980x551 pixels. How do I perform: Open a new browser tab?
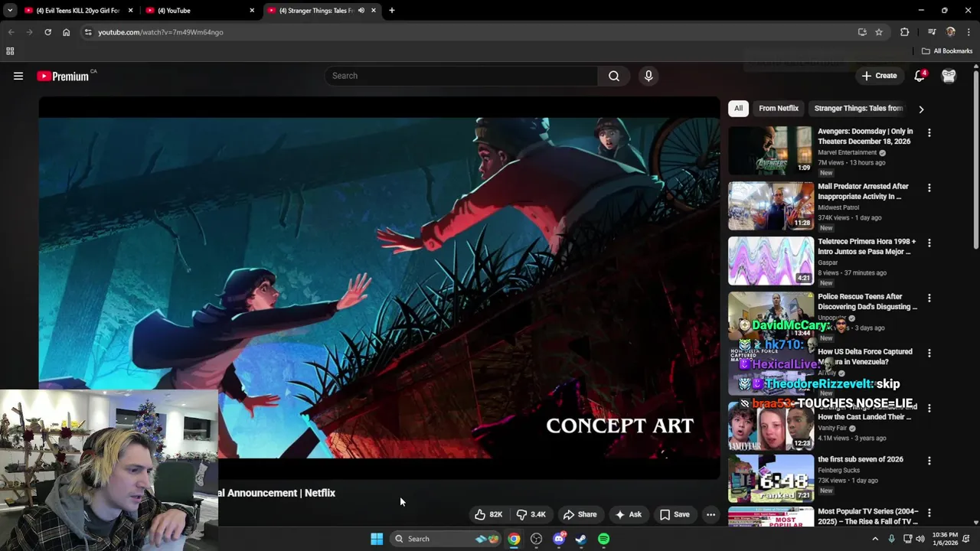tap(392, 11)
